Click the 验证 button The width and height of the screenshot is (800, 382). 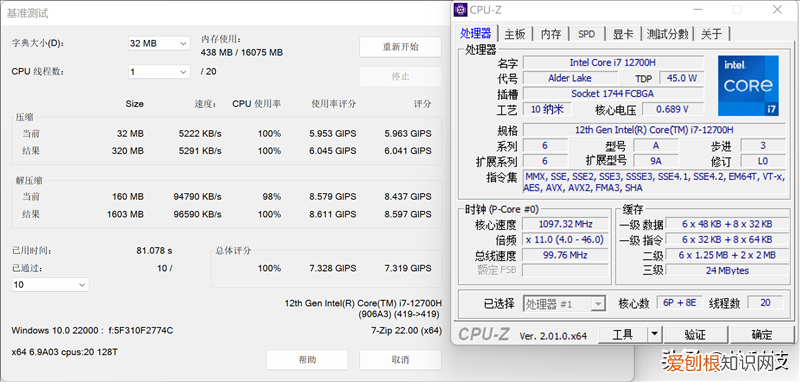point(695,335)
